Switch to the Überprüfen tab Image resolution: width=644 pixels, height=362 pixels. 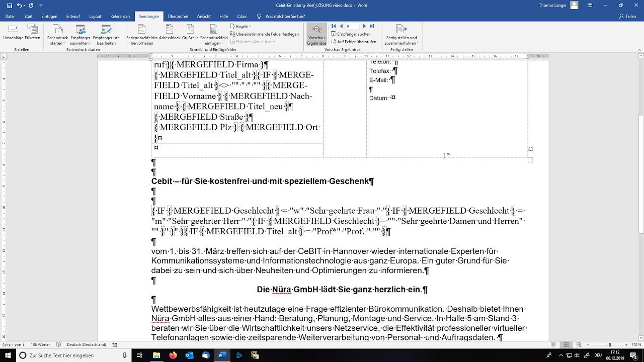tap(178, 16)
